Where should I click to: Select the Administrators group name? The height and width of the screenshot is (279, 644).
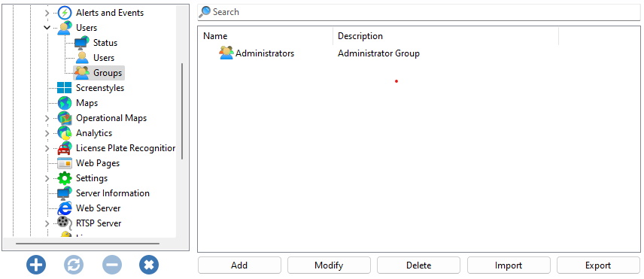[265, 53]
